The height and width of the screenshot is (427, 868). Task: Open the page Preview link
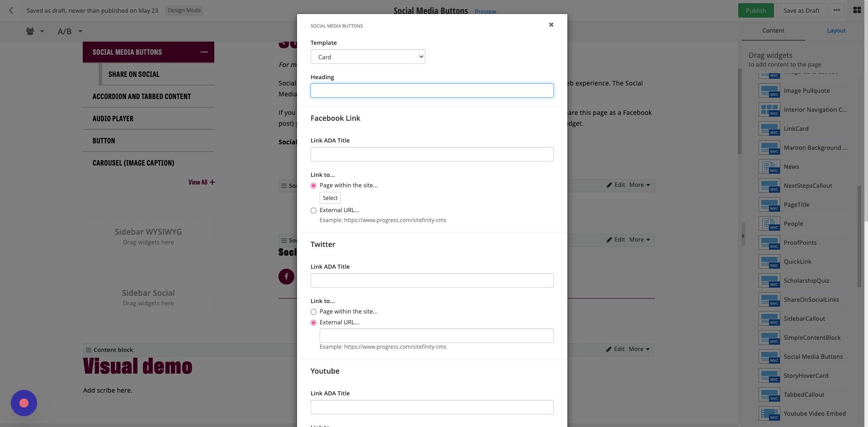(x=485, y=11)
